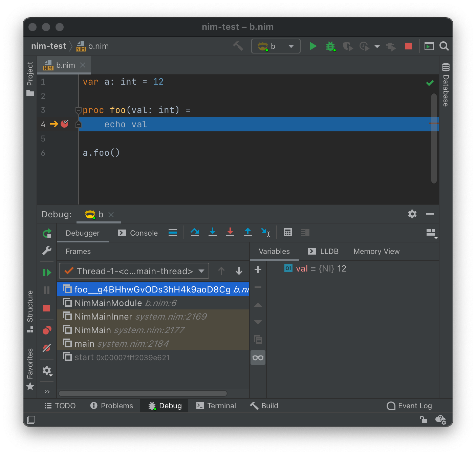Open Evaluate Expression calculator icon

(x=288, y=232)
